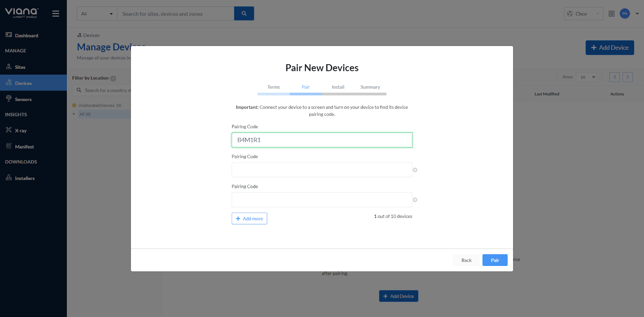This screenshot has width=644, height=317.
Task: Click the search magnifier button
Action: click(x=244, y=14)
